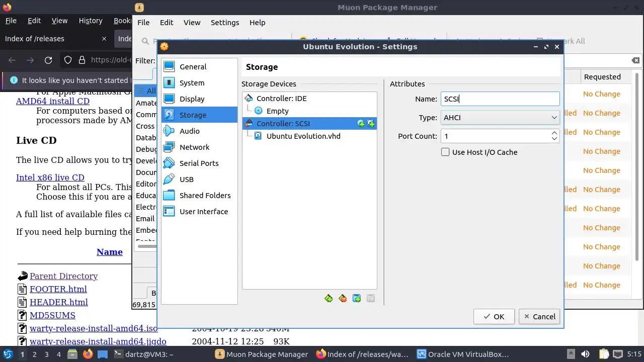Screen dimensions: 644x362
Task: Open the Muon File menu
Action: [143, 23]
